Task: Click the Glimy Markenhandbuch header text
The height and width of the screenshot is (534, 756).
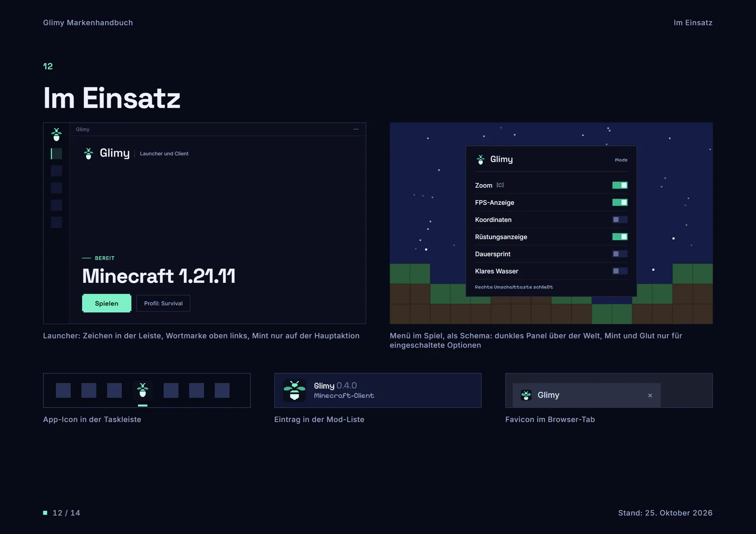Action: tap(88, 23)
